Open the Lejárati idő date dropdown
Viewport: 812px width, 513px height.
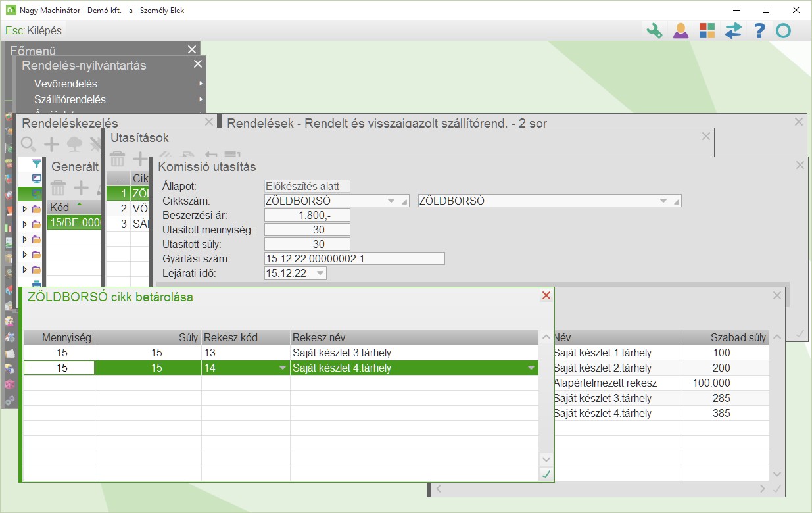tap(320, 273)
